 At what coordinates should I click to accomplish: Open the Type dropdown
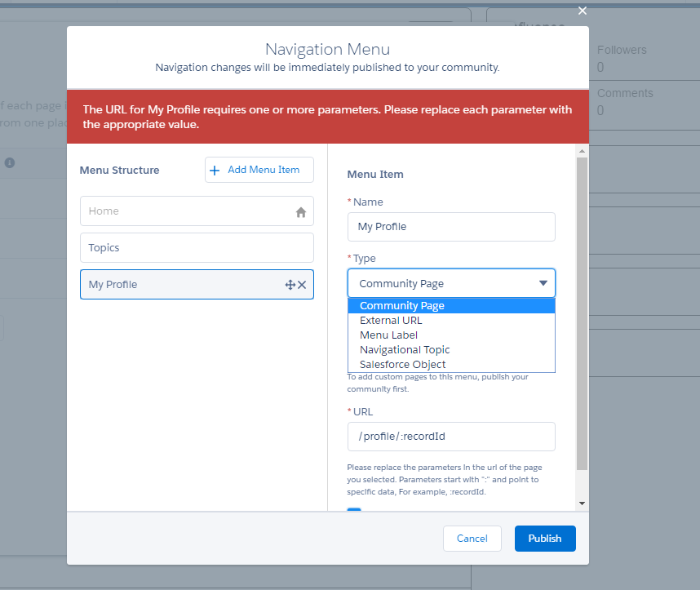click(451, 283)
